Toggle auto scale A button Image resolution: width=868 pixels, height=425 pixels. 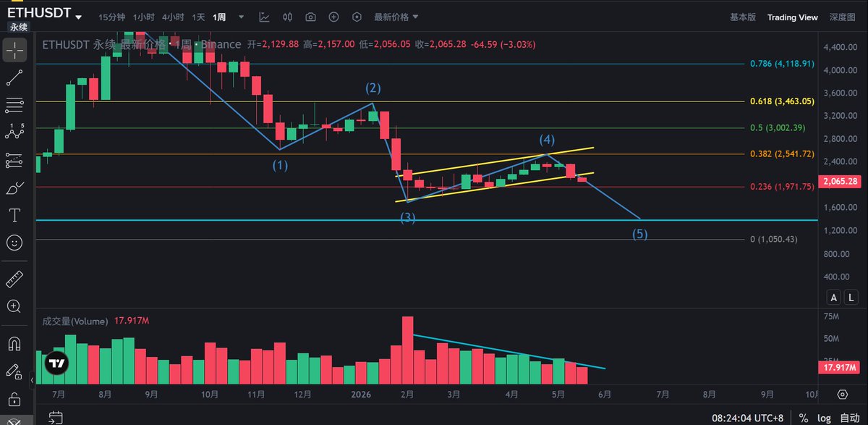click(x=834, y=297)
